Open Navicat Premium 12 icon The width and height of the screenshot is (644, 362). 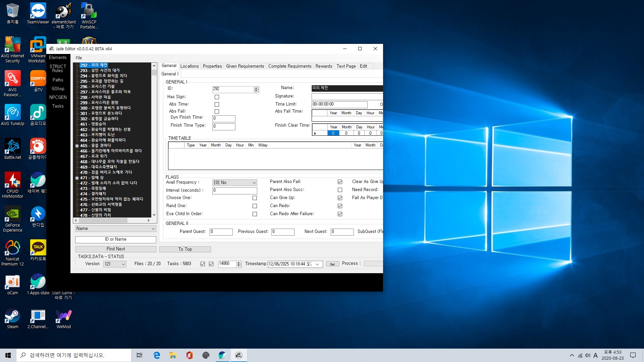[x=12, y=253]
